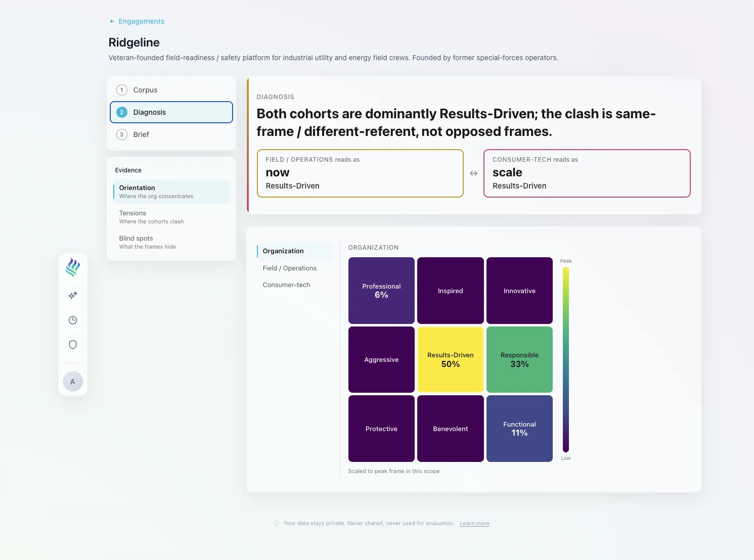Open the sparkles icon in sidebar
754x560 pixels.
pyautogui.click(x=73, y=295)
